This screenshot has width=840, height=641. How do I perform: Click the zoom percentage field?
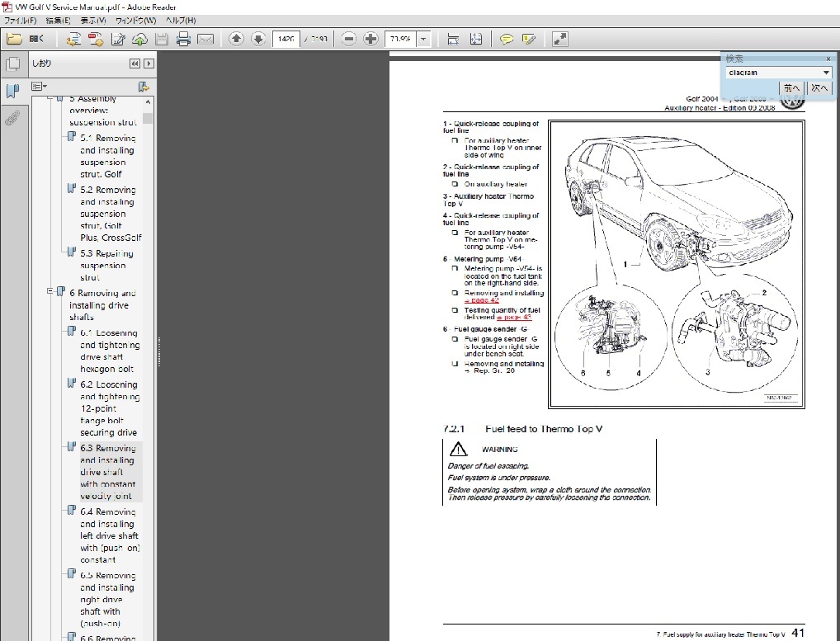(401, 39)
